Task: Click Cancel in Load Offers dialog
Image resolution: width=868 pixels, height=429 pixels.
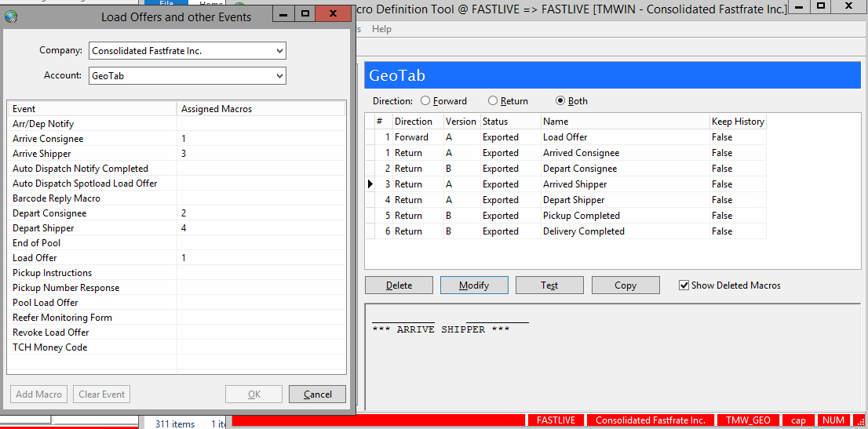Action: pyautogui.click(x=318, y=394)
